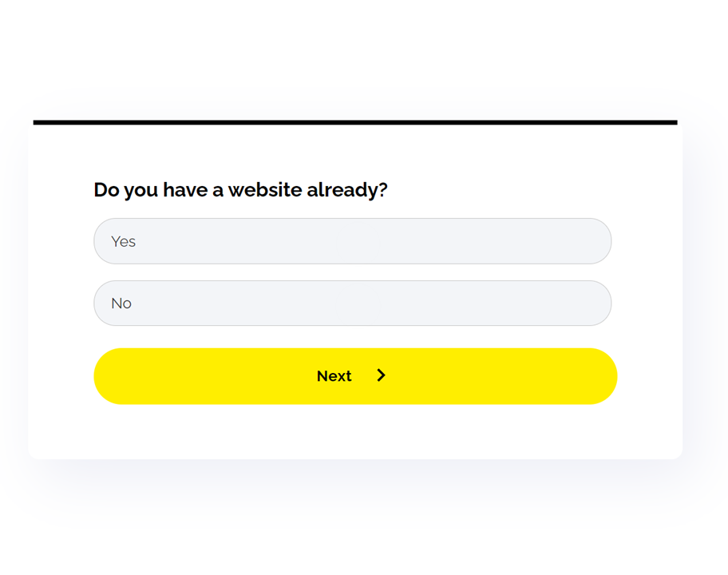The height and width of the screenshot is (575, 728).
Task: Click the right end of the No field
Action: (x=590, y=303)
